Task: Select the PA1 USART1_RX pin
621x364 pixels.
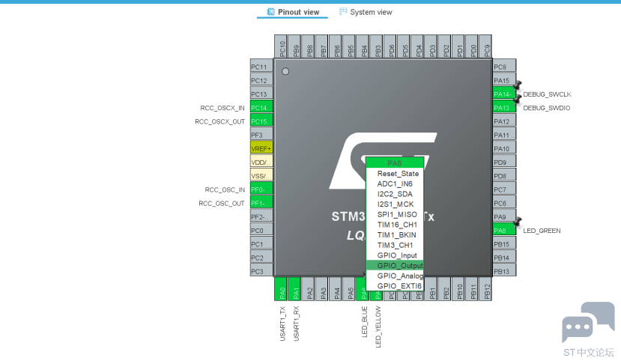Action: click(x=294, y=289)
